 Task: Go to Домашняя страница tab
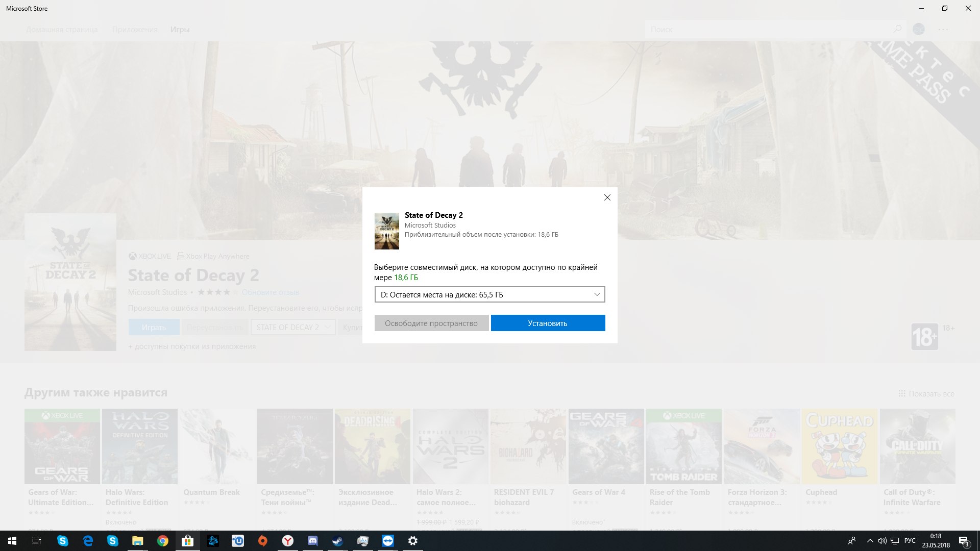tap(62, 30)
